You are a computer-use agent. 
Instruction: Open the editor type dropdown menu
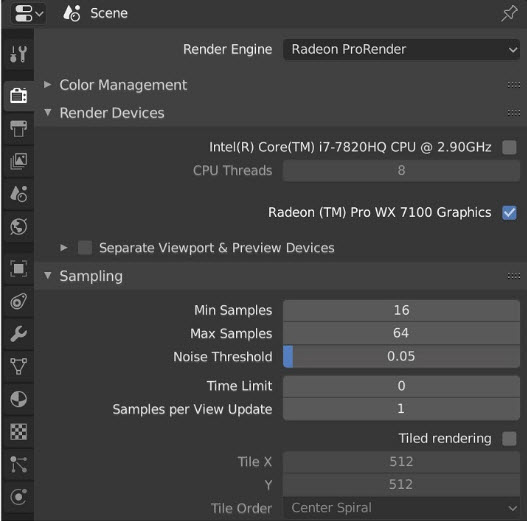click(28, 13)
